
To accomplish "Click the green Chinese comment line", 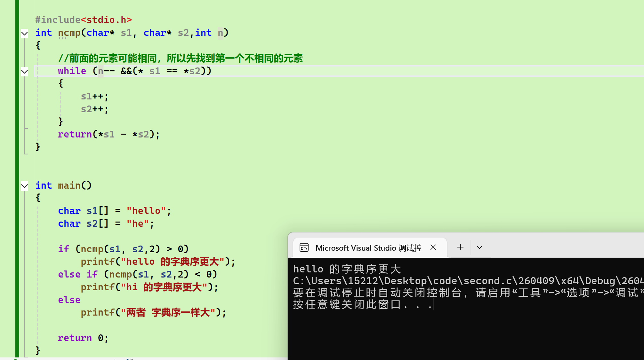I will click(x=180, y=58).
